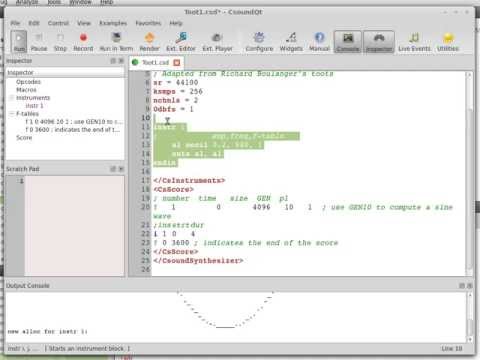The width and height of the screenshot is (480, 360).
Task: Click the 'nchnls = 2' code line
Action: (x=175, y=100)
